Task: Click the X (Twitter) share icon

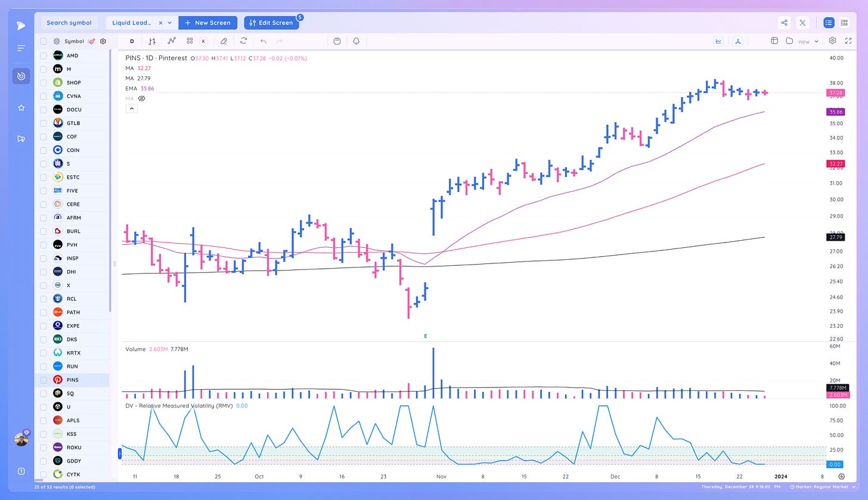Action: coord(802,23)
